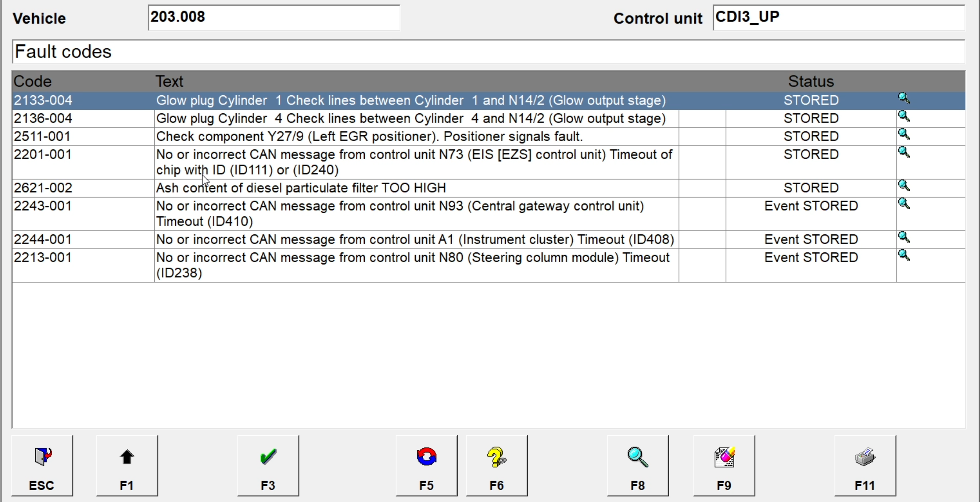Image resolution: width=980 pixels, height=502 pixels.
Task: Print fault list with F11 printer
Action: point(865,466)
